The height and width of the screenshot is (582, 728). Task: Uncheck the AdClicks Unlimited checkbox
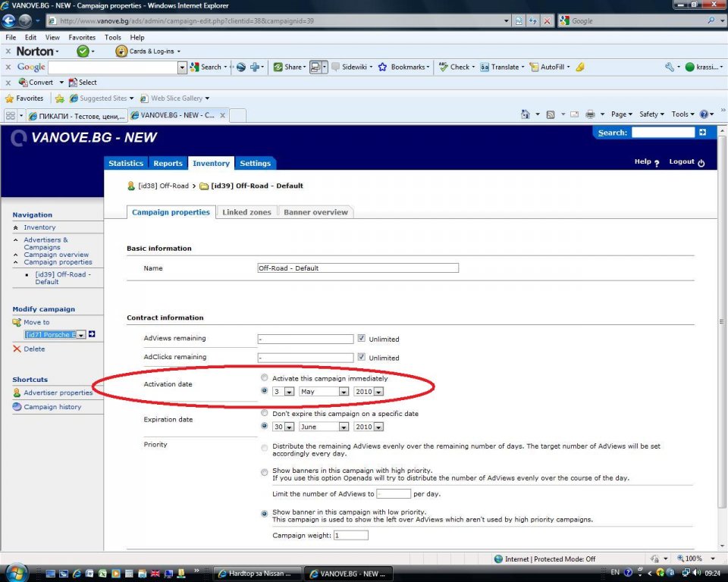pyautogui.click(x=362, y=357)
